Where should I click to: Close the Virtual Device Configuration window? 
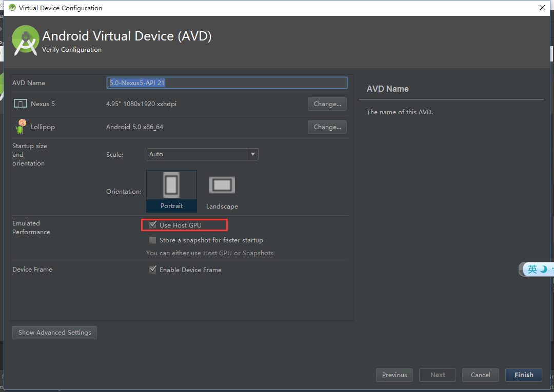click(x=542, y=8)
